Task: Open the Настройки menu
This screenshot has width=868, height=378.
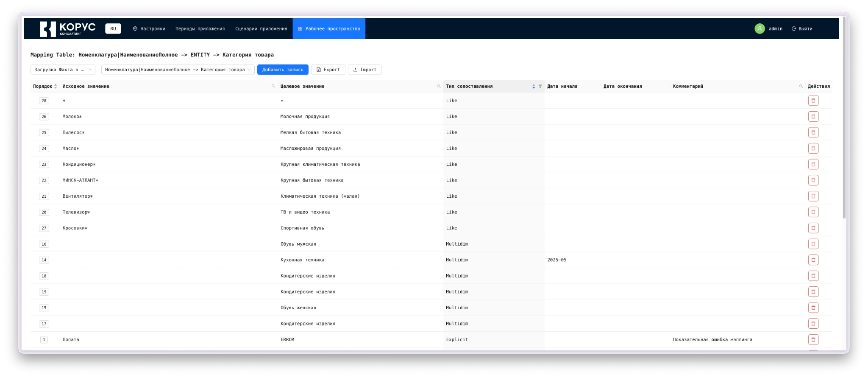Action: click(x=149, y=28)
